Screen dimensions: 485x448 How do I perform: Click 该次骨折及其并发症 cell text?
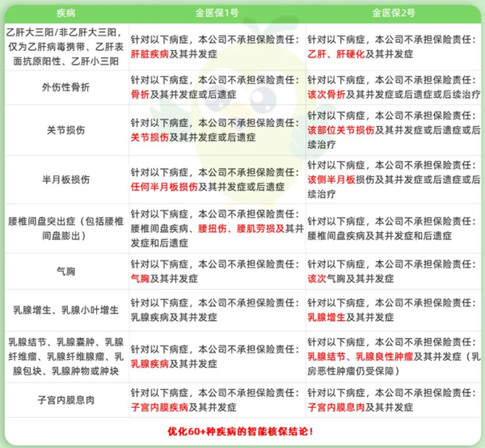(394, 95)
